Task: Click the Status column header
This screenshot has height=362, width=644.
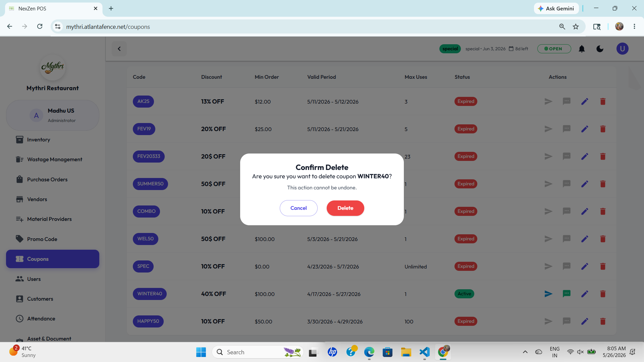Action: [x=462, y=77]
